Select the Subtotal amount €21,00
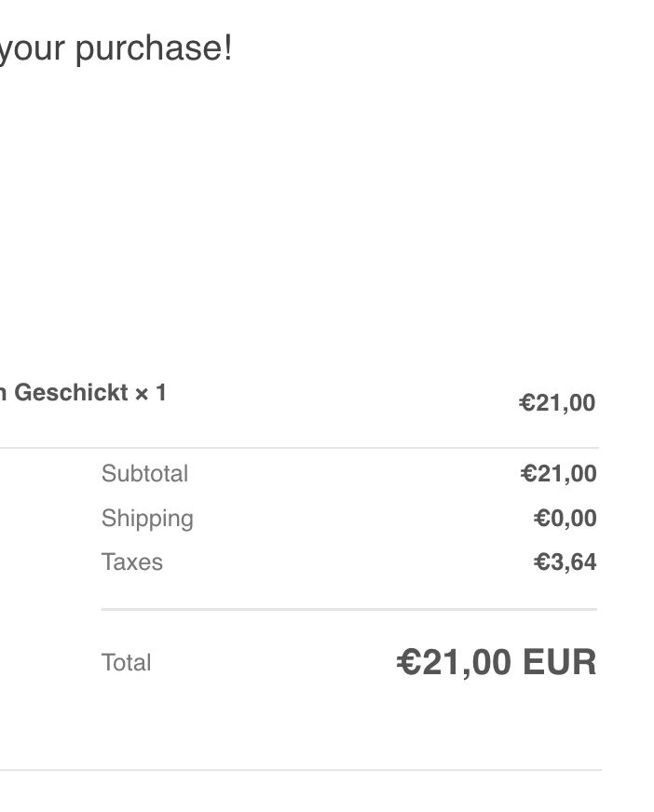 click(559, 474)
